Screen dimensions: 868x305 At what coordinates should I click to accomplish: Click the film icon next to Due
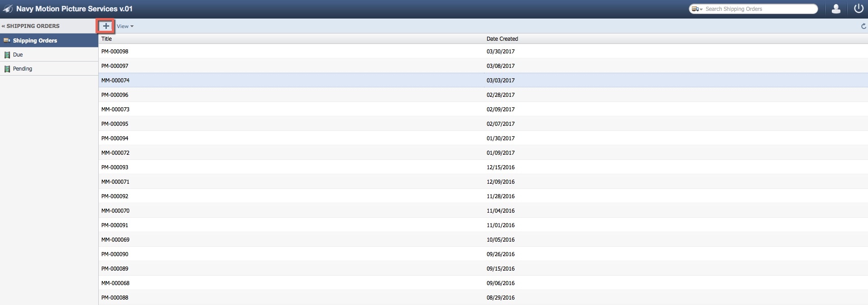(7, 55)
